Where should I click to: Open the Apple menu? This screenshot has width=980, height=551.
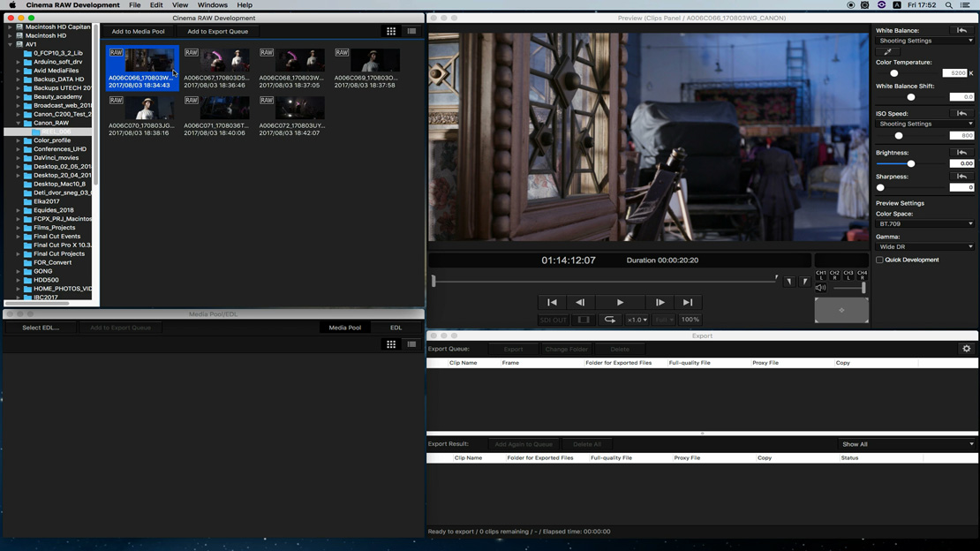(x=12, y=5)
